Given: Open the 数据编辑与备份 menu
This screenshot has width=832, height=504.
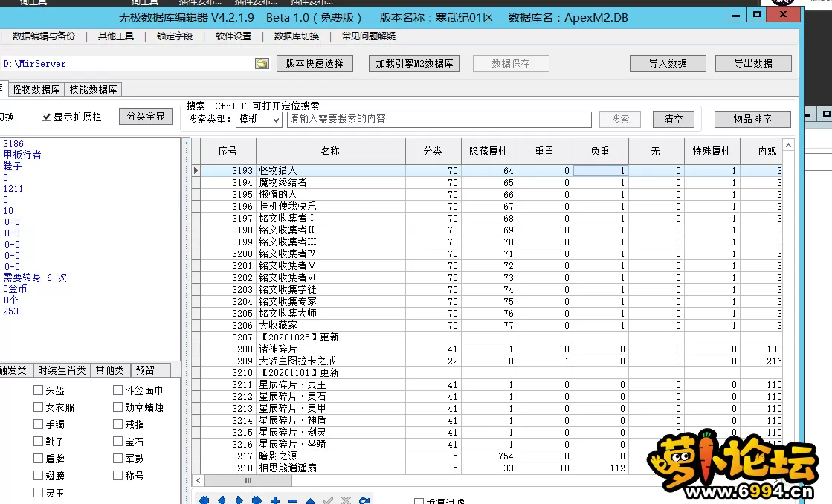Looking at the screenshot, I should pos(44,36).
